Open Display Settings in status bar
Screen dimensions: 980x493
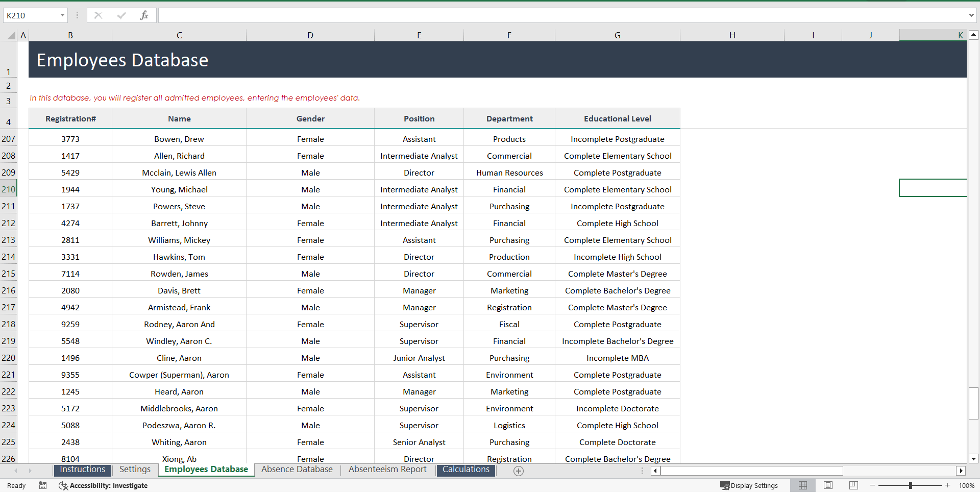pyautogui.click(x=749, y=485)
